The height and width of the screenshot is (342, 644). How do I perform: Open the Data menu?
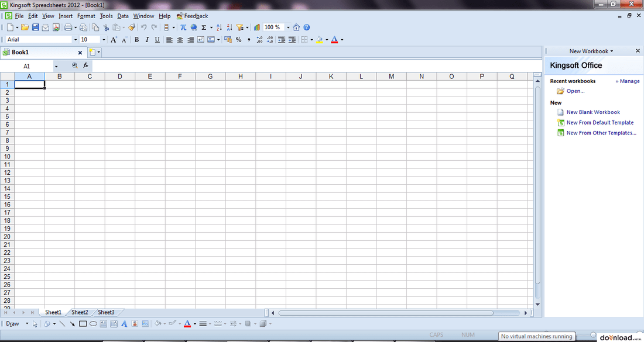(123, 16)
